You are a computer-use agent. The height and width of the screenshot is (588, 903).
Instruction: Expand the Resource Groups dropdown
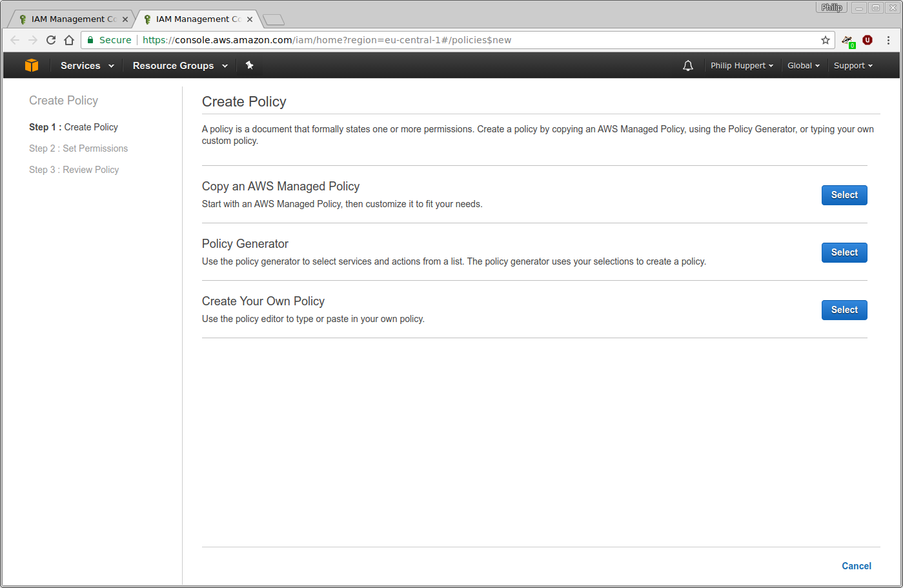pyautogui.click(x=180, y=66)
